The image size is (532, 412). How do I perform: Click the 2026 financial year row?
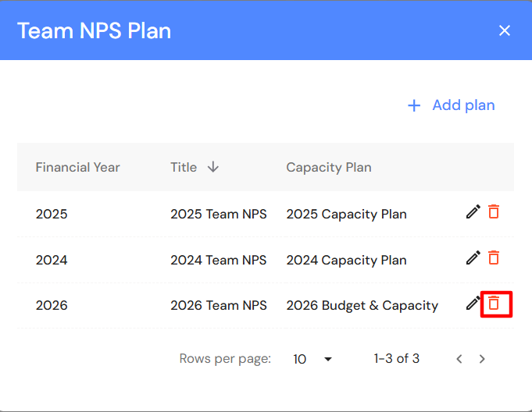pyautogui.click(x=52, y=305)
